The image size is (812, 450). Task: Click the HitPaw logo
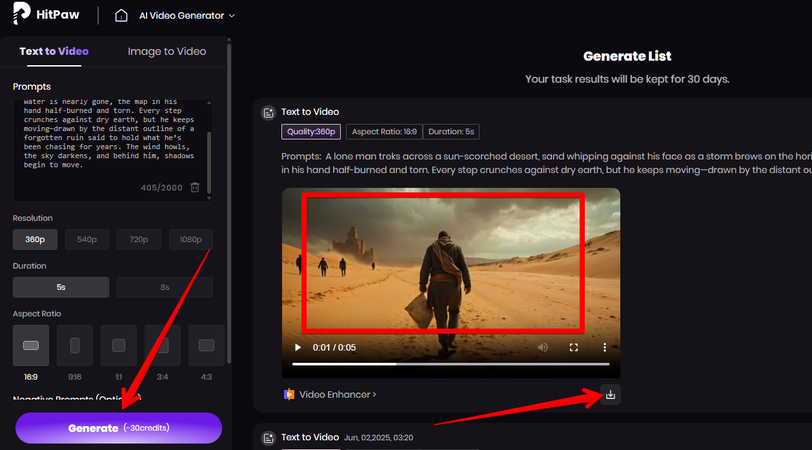pyautogui.click(x=46, y=14)
